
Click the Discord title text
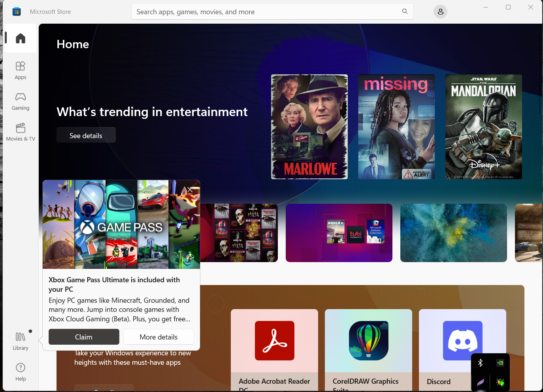click(x=439, y=381)
